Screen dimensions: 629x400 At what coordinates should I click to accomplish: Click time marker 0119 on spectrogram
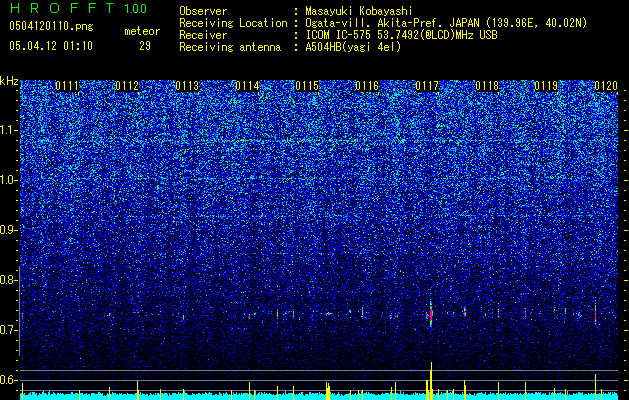tap(547, 86)
